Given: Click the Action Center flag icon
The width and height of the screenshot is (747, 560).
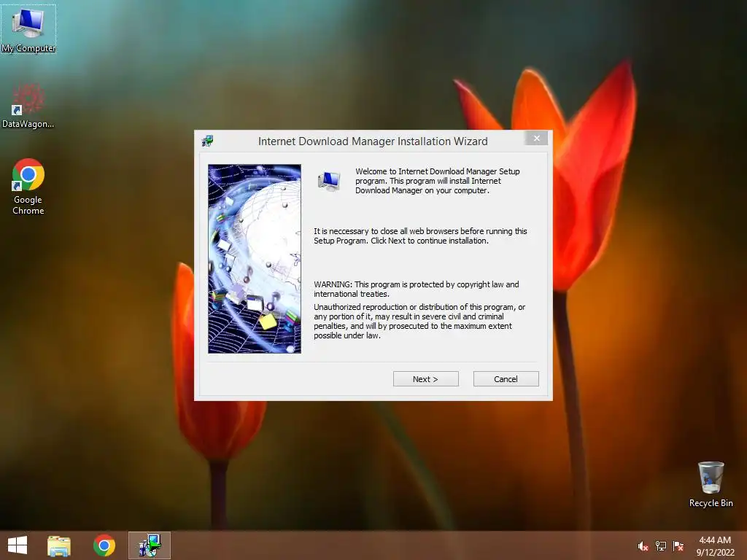Looking at the screenshot, I should coord(678,546).
